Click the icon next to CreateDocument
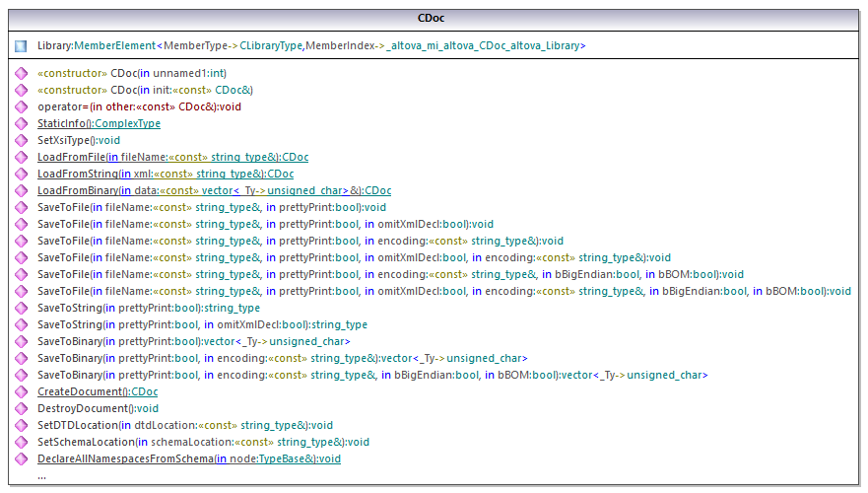868x493 pixels. [21, 391]
